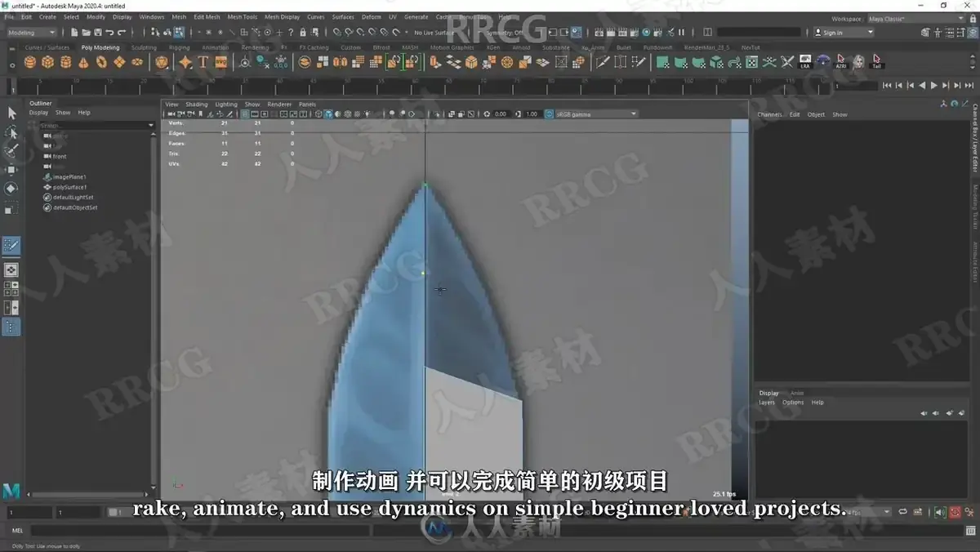The image size is (980, 552).
Task: Click the Tail shelf icon
Action: 876,62
